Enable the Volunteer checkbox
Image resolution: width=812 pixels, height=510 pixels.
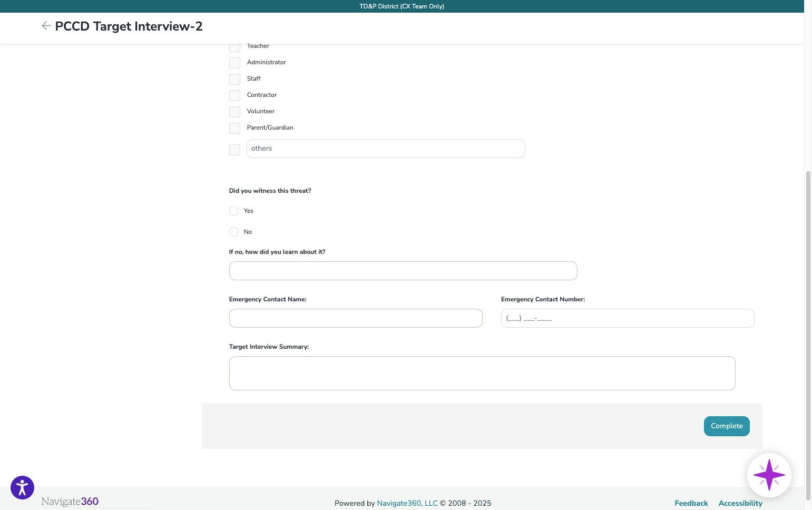(234, 112)
